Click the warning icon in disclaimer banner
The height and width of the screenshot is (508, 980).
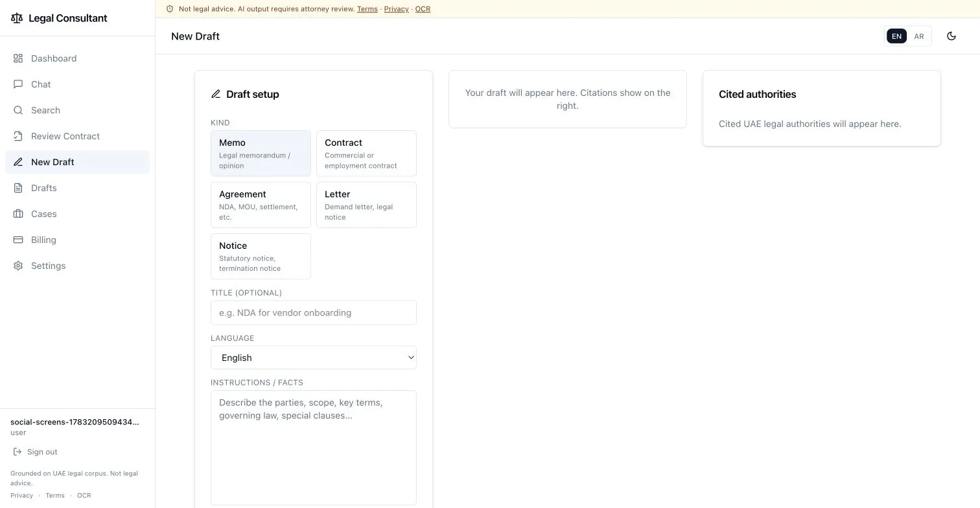[x=170, y=9]
